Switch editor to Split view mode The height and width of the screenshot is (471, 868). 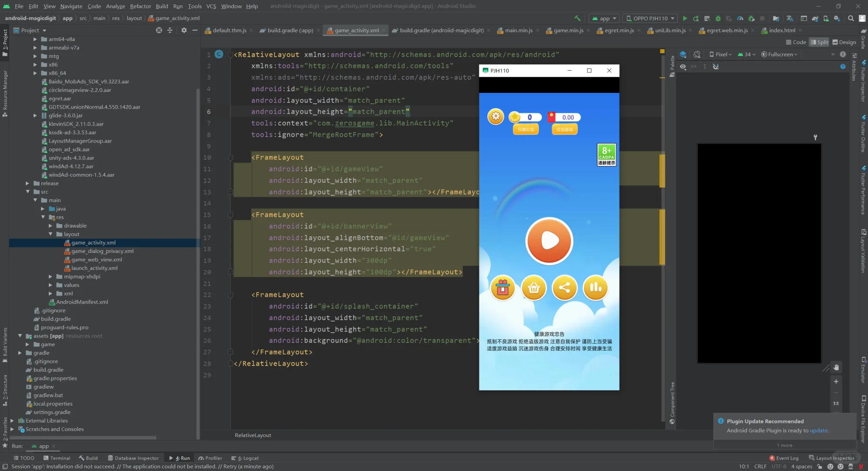coord(819,42)
